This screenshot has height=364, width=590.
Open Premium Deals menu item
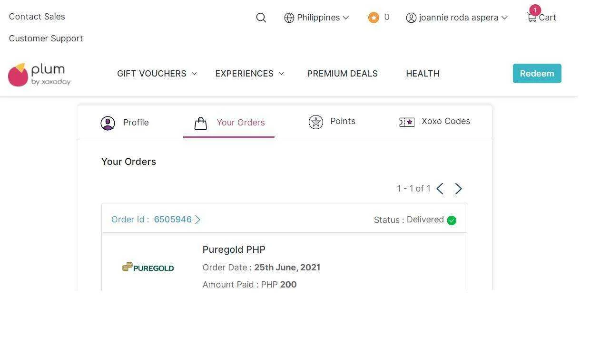[343, 74]
